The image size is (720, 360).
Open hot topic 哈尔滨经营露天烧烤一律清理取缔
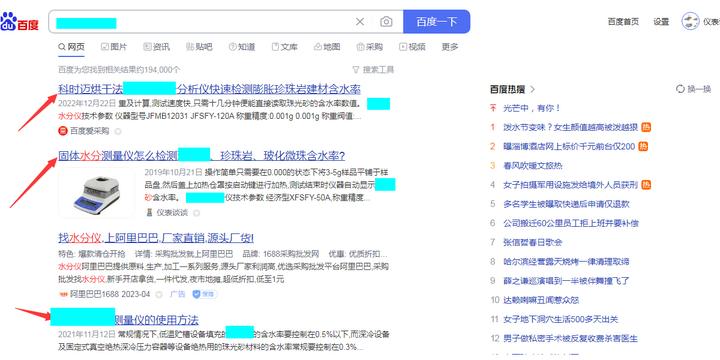(566, 262)
